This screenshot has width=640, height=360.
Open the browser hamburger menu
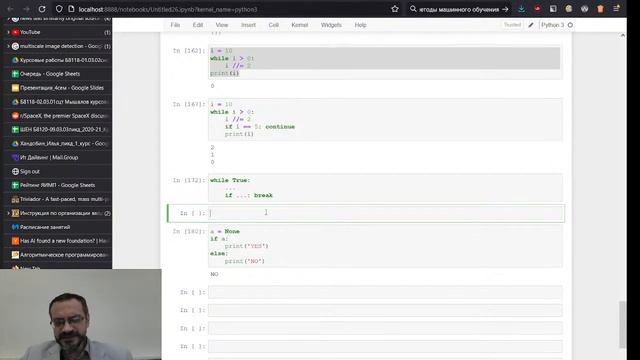[616, 9]
